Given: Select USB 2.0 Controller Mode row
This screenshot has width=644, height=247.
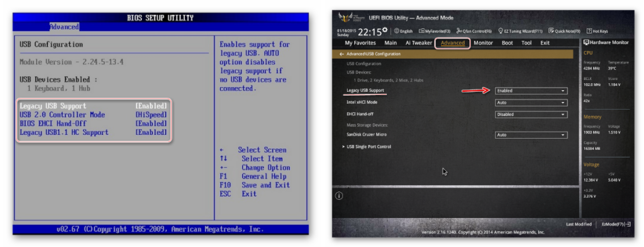Looking at the screenshot, I should (x=62, y=115).
